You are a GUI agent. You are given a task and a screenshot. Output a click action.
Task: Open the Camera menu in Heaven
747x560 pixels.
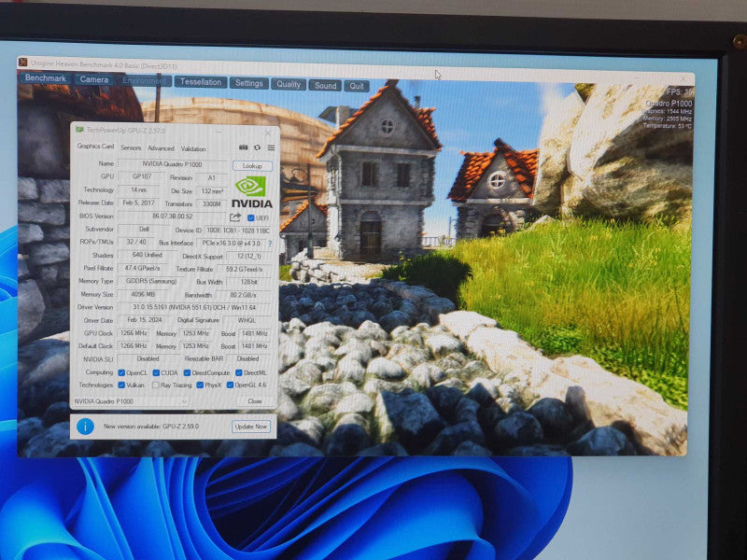[x=94, y=79]
